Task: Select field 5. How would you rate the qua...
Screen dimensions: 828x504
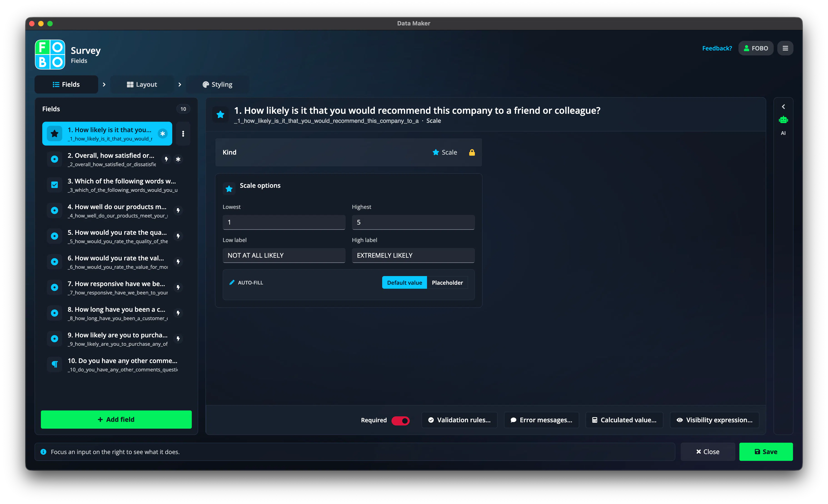Action: point(116,236)
